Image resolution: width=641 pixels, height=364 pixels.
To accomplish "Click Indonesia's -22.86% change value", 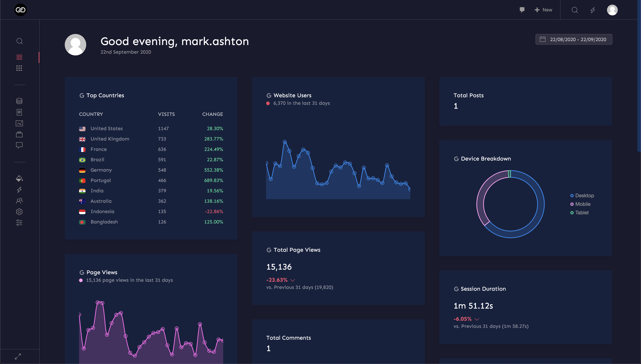I will pos(214,211).
